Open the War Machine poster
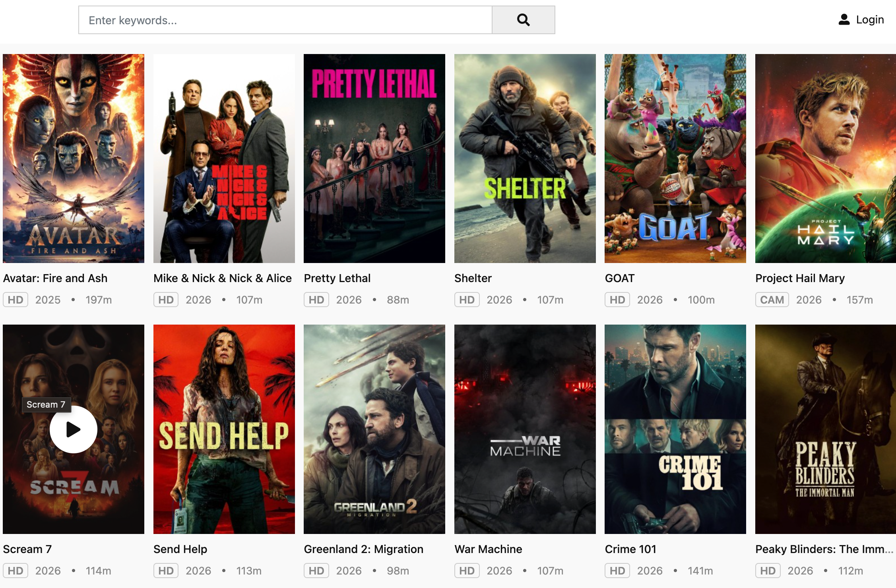The image size is (896, 588). tap(525, 429)
